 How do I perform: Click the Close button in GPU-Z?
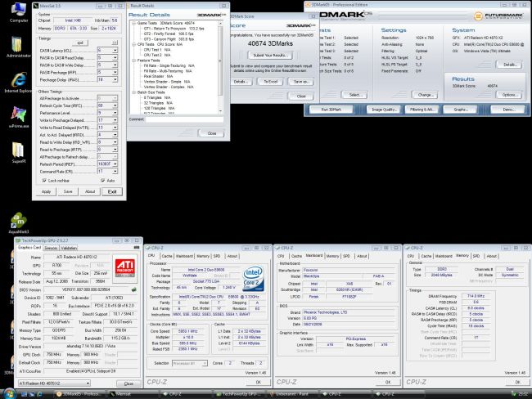tap(128, 383)
